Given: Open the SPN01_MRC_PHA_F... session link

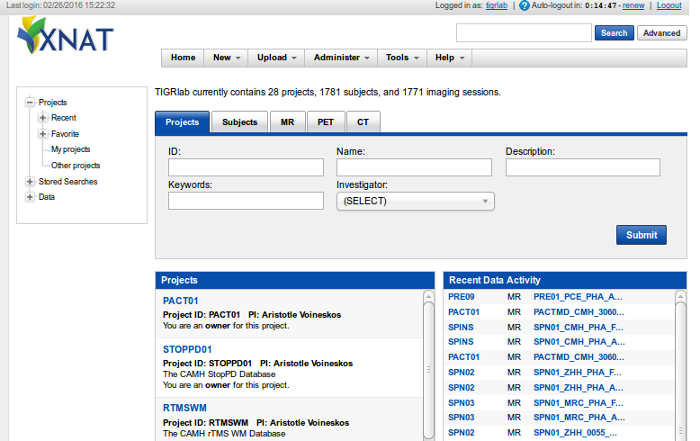Looking at the screenshot, I should click(x=578, y=403).
